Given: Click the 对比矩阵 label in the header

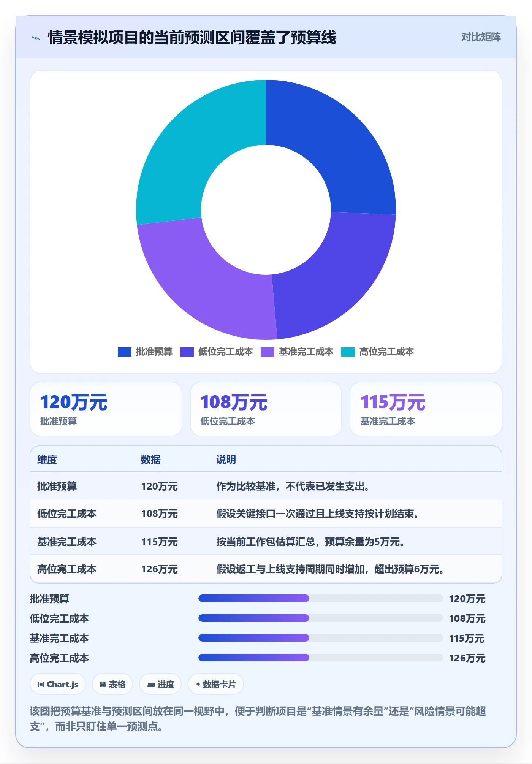Looking at the screenshot, I should tap(481, 37).
